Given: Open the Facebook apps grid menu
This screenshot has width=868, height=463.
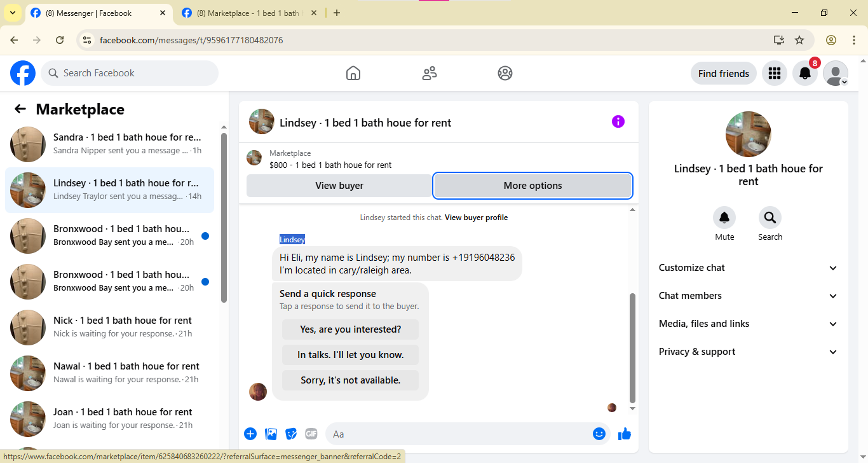Looking at the screenshot, I should coord(774,73).
